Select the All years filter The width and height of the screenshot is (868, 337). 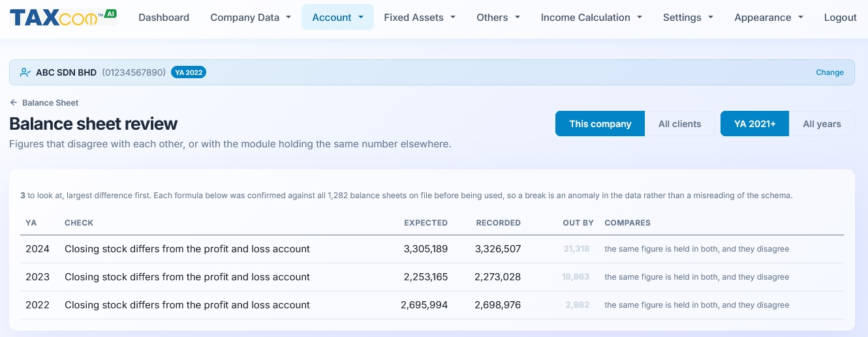pos(822,124)
